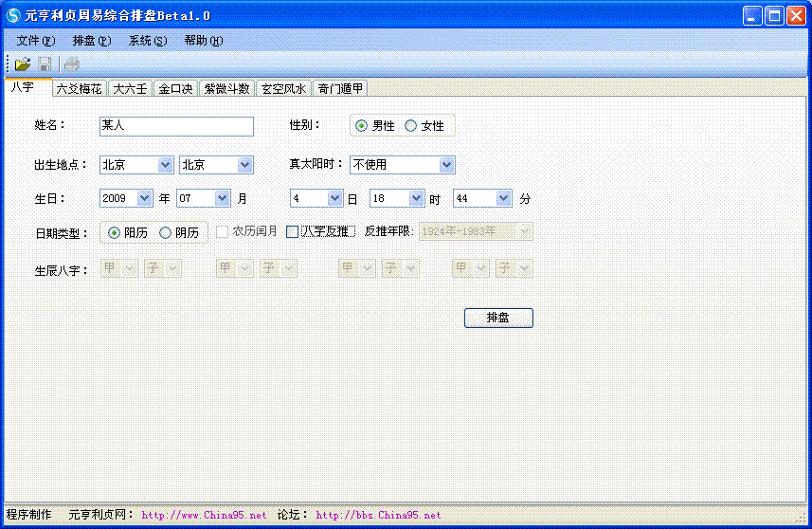Open the http://bbs.China95.net forum link

click(x=379, y=515)
